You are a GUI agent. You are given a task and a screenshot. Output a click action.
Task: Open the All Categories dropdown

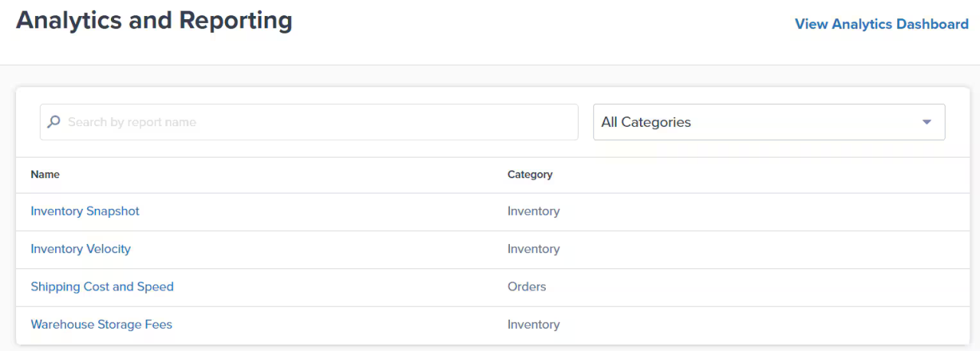click(758, 122)
